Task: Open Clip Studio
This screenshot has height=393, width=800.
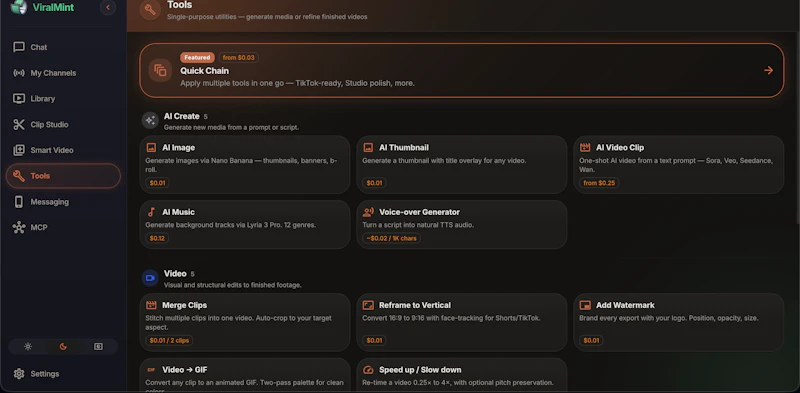Action: pos(63,125)
